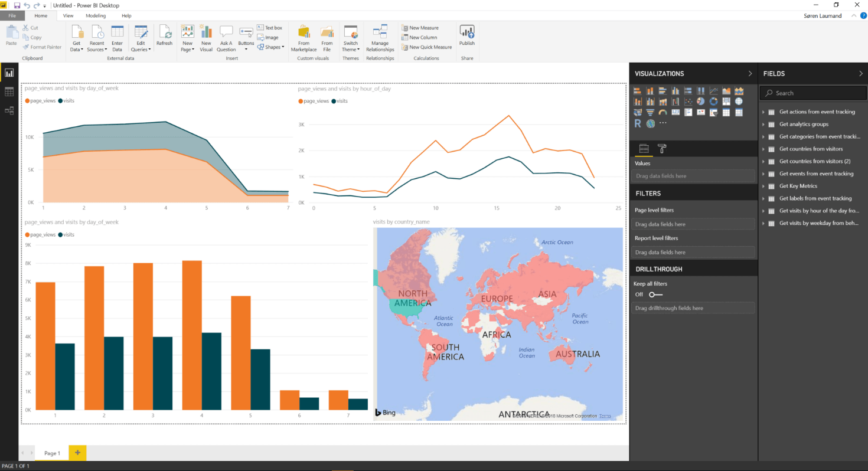Open Relationships view in left sidebar
The width and height of the screenshot is (868, 471).
point(9,110)
